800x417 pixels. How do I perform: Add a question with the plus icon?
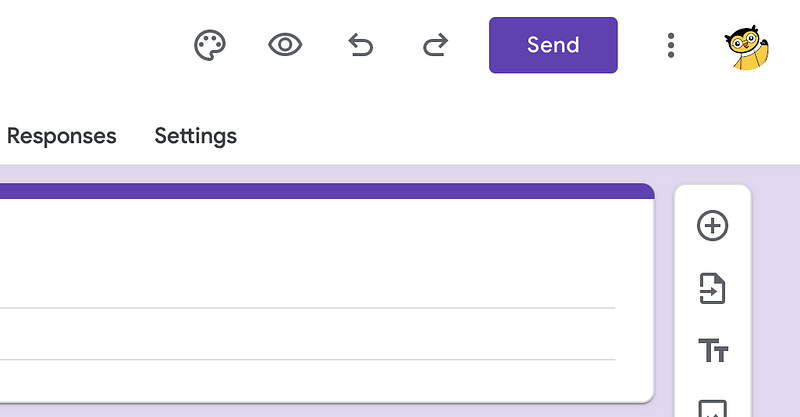(712, 225)
